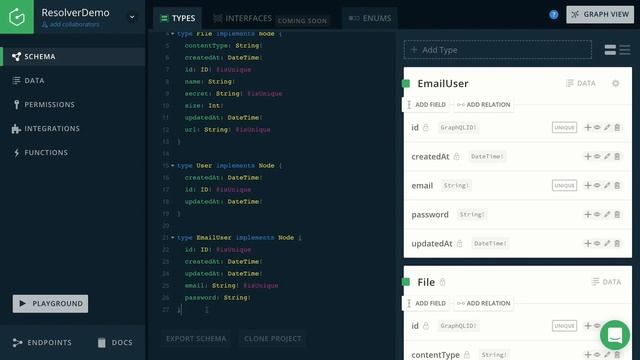The image size is (640, 360).
Task: Toggle Unique on File id field
Action: [x=564, y=326]
